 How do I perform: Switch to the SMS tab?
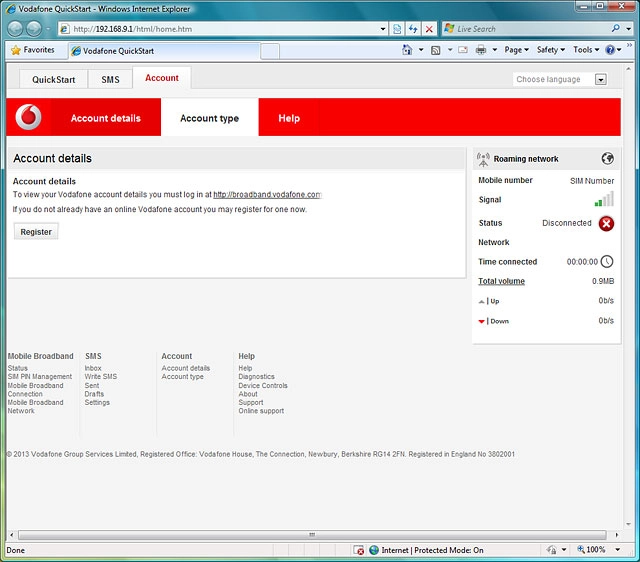pyautogui.click(x=110, y=80)
